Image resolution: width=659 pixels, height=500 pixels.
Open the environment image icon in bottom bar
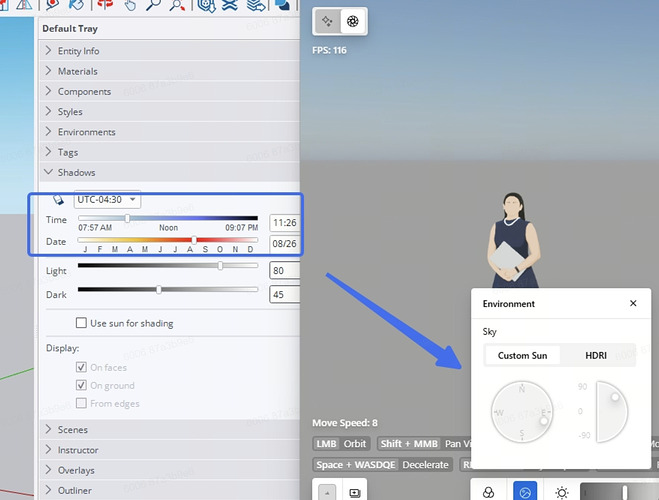(x=525, y=492)
